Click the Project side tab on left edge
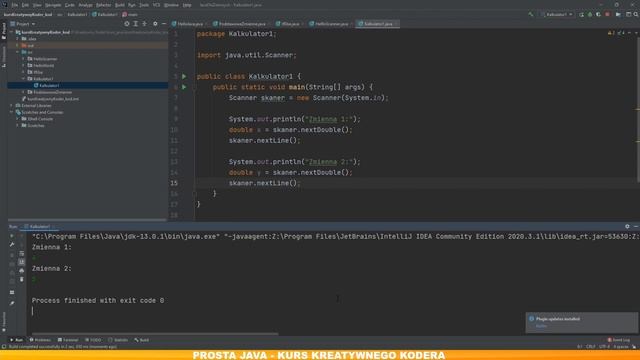 4,31
